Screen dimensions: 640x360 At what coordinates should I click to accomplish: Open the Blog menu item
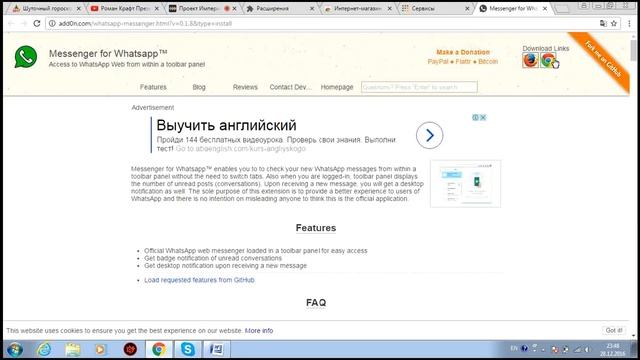pos(199,87)
